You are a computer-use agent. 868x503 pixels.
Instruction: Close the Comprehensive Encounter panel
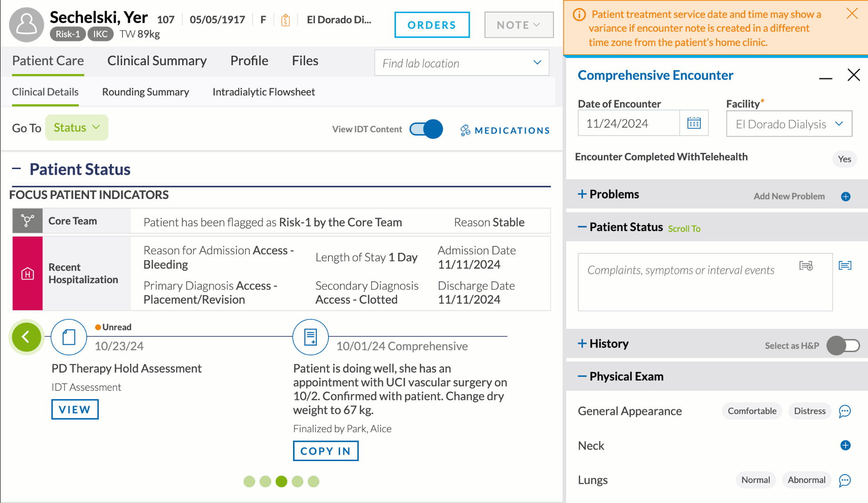(854, 75)
